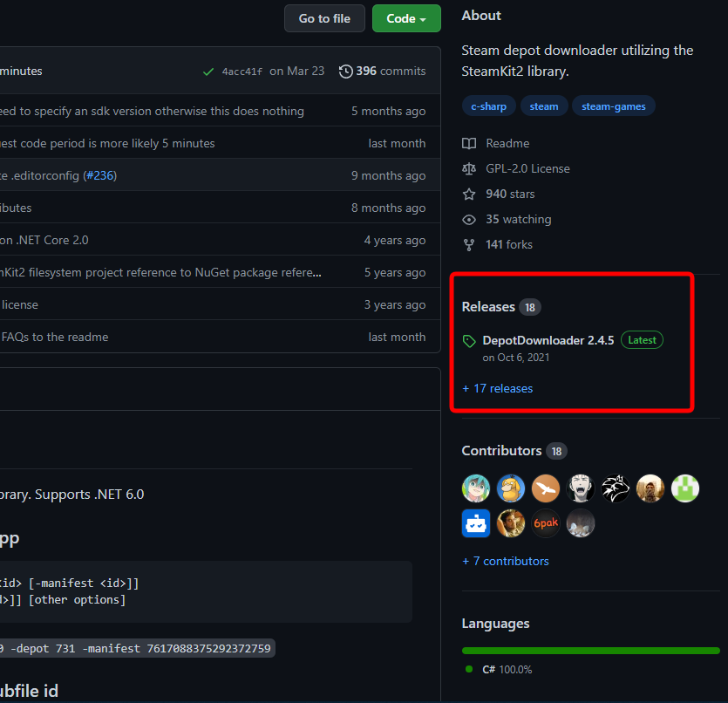
Task: Click the 35 watching eye icon
Action: [469, 220]
